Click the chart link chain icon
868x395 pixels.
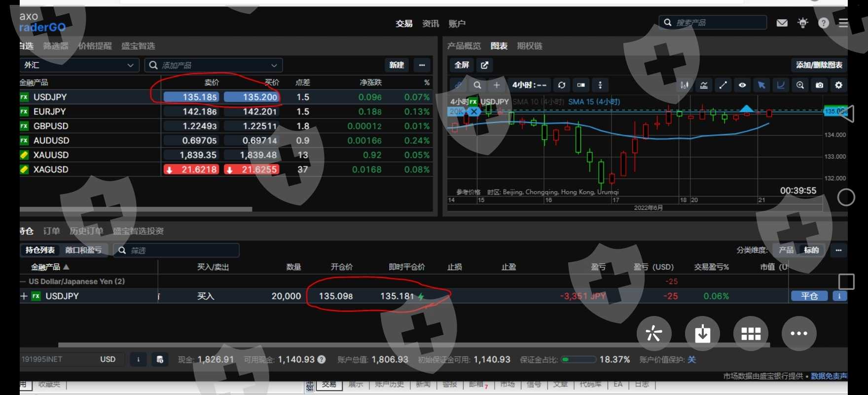[x=458, y=85]
